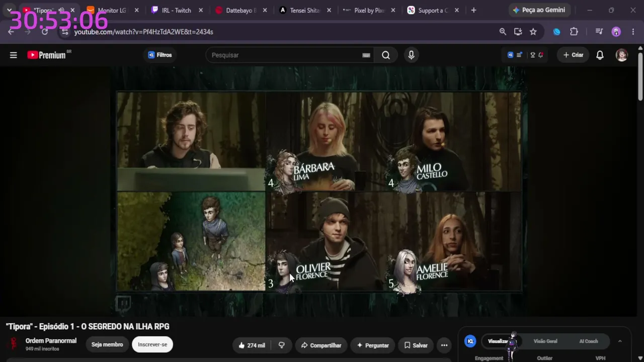Click the address bar URL
Image resolution: width=644 pixels, height=362 pixels.
coord(144,32)
